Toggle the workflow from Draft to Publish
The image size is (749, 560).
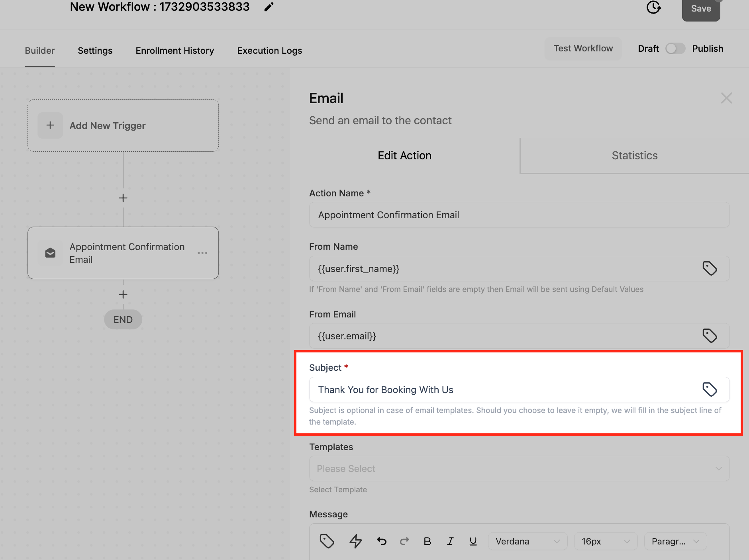pyautogui.click(x=675, y=48)
